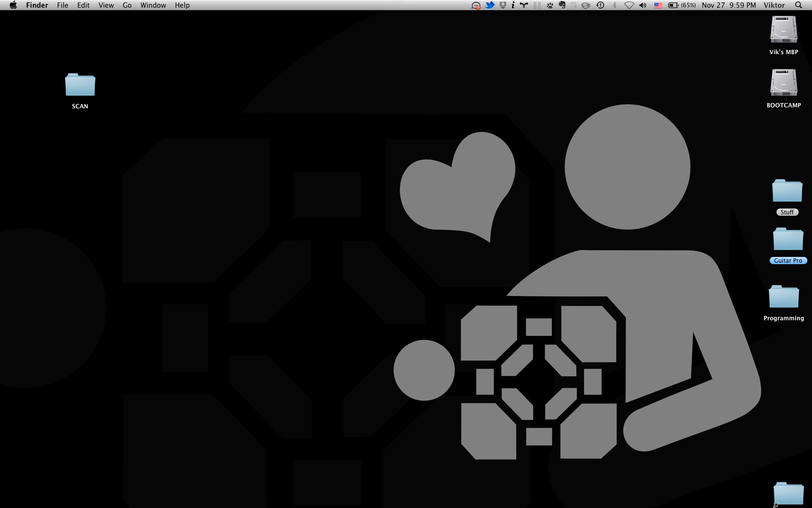Select the Programming folder icon
This screenshot has height=508, width=812.
point(784,296)
